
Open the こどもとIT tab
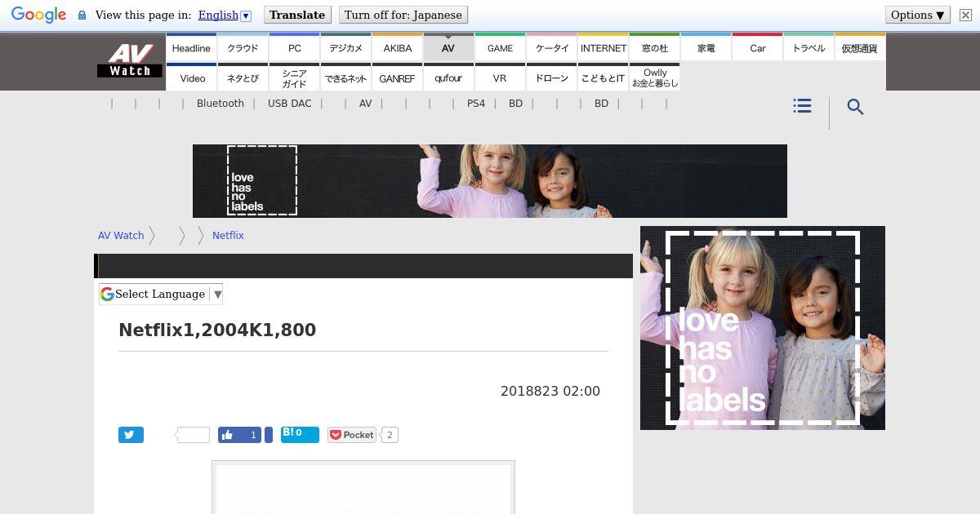coord(603,78)
